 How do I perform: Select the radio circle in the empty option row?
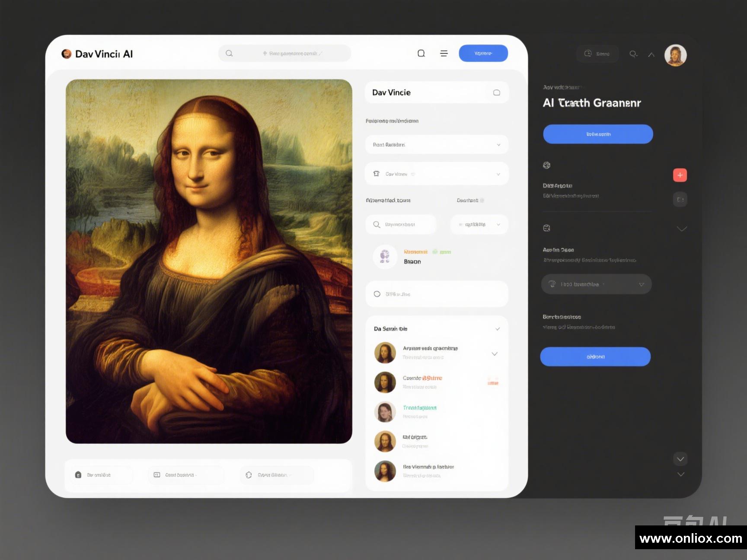pyautogui.click(x=377, y=294)
